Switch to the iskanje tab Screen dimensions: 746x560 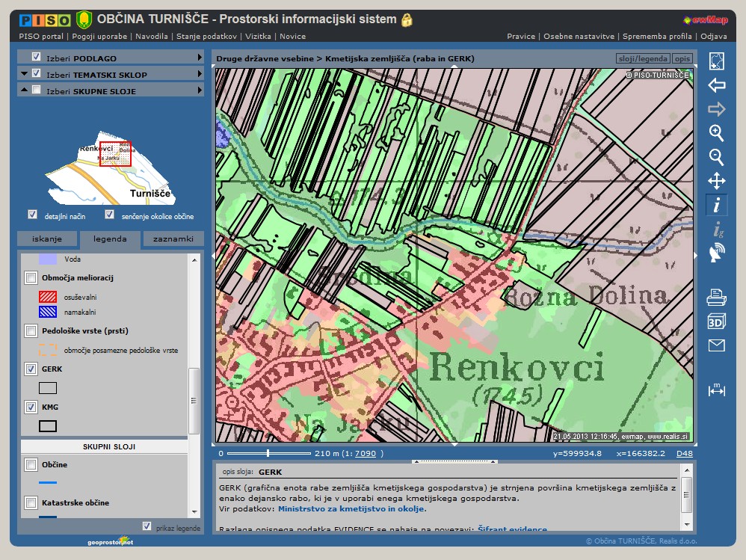(x=47, y=239)
